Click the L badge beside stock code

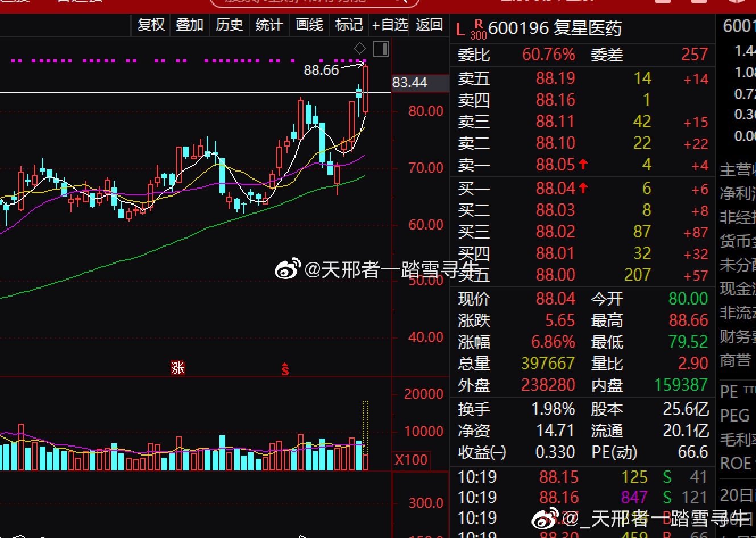460,29
